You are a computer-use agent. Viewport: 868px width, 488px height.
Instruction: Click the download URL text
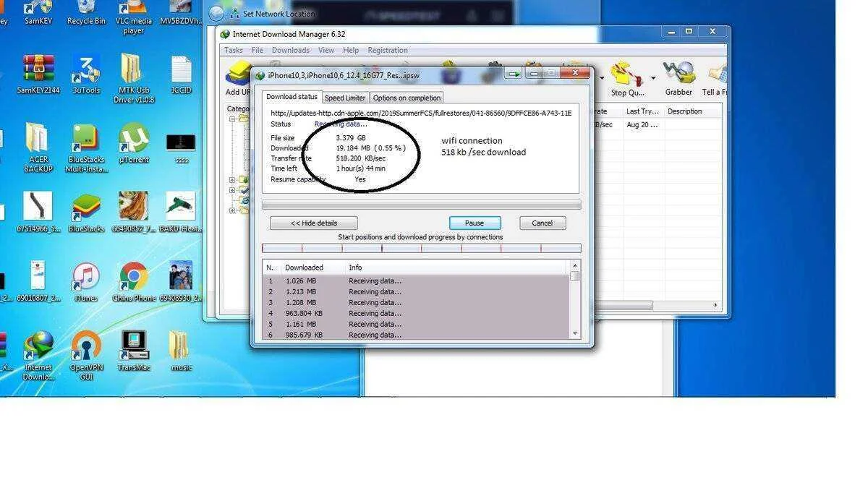pyautogui.click(x=421, y=113)
